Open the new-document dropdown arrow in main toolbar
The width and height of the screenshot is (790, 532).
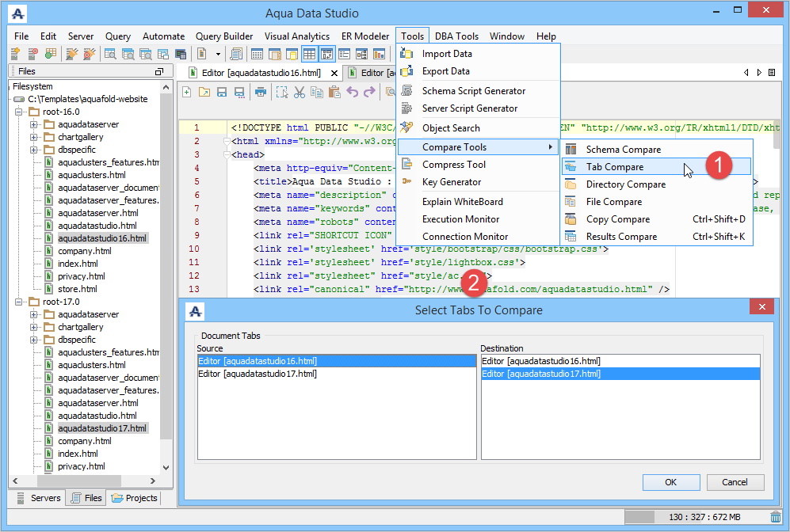[x=218, y=55]
